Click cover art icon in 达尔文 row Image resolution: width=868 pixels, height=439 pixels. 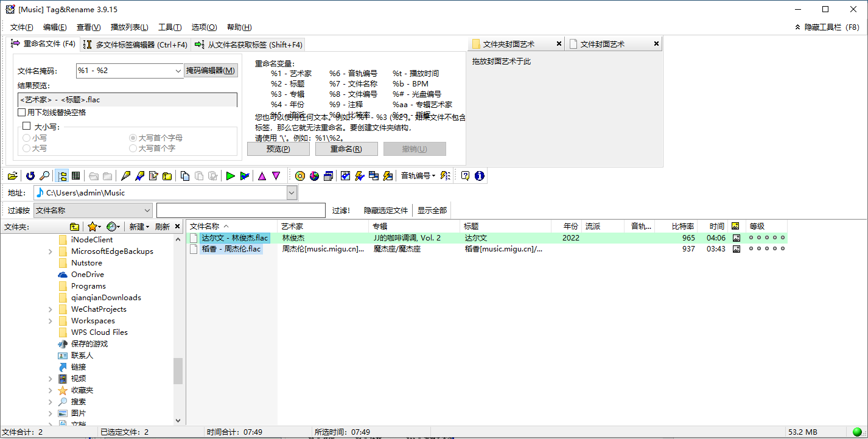coord(736,238)
